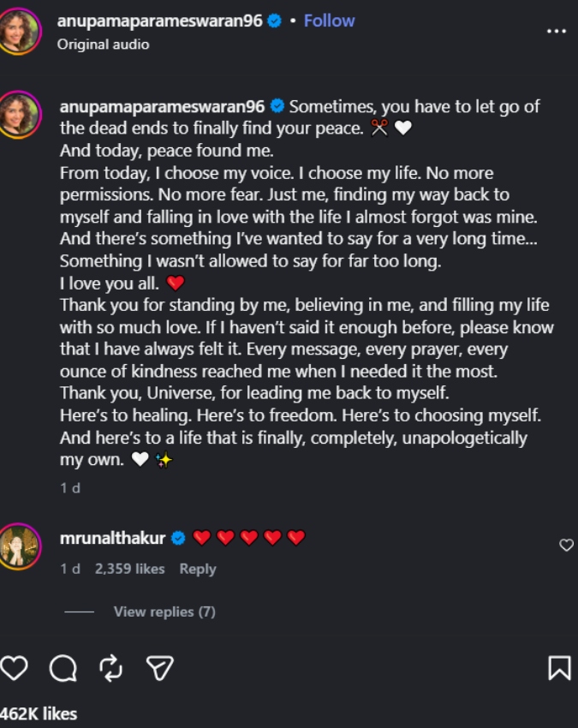
Task: Save post with the bookmark icon
Action: pyautogui.click(x=559, y=668)
